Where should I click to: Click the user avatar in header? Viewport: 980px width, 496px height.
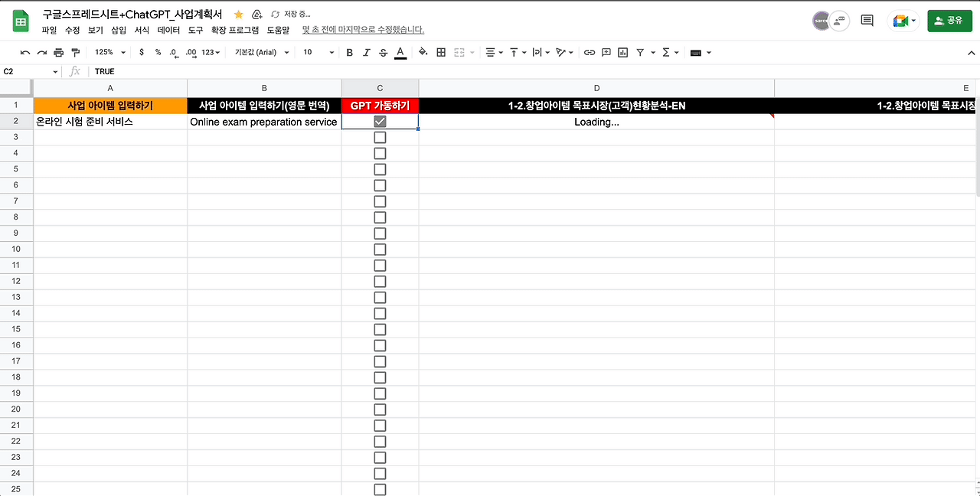pos(822,21)
